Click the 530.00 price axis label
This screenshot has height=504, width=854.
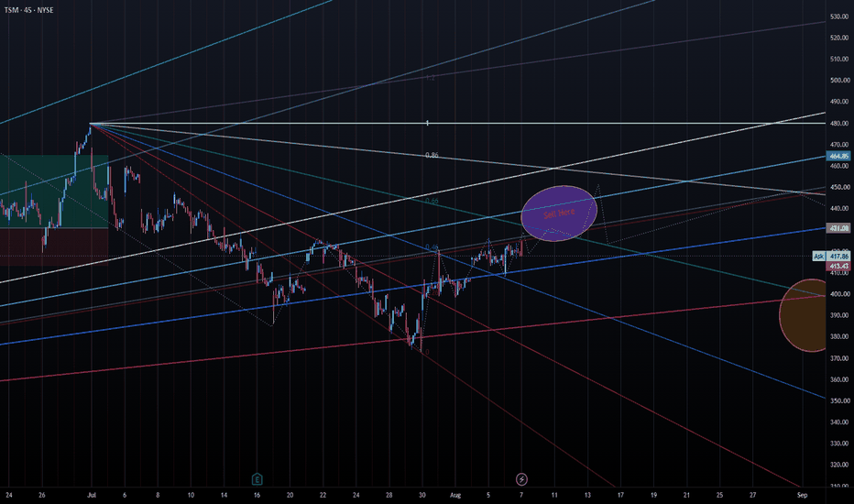tap(839, 16)
